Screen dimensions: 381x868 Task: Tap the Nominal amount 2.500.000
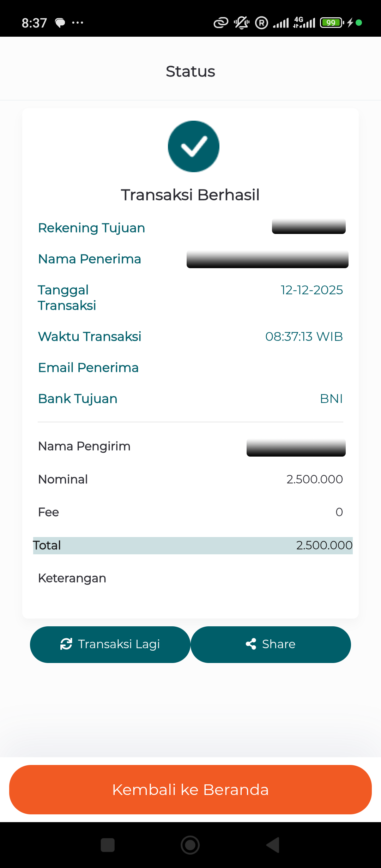click(x=314, y=480)
